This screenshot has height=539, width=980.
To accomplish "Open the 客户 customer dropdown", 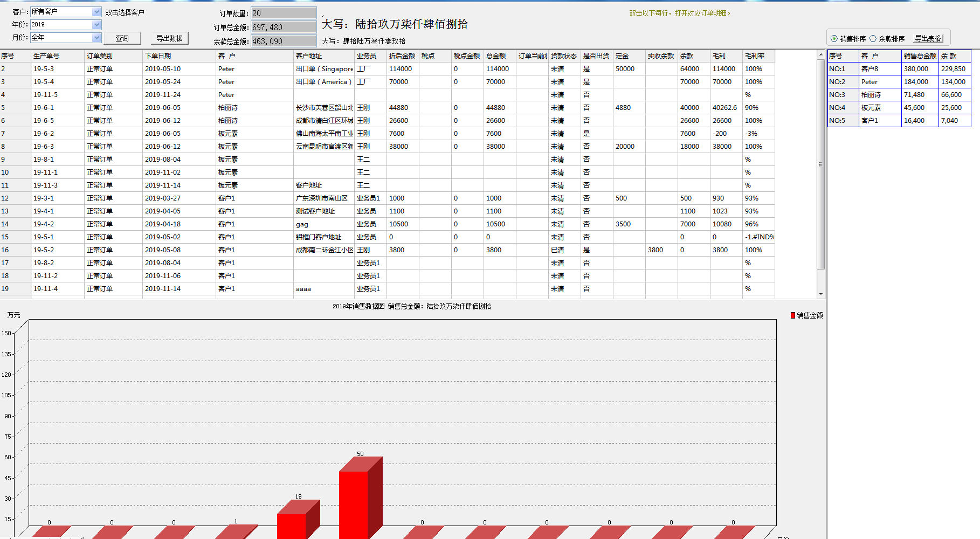I will 96,11.
